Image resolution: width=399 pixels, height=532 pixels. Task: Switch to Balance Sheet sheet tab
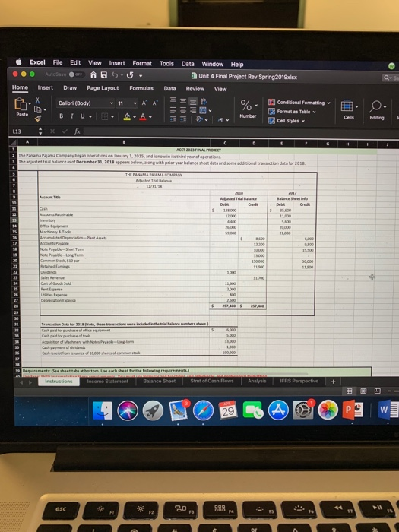click(x=159, y=381)
